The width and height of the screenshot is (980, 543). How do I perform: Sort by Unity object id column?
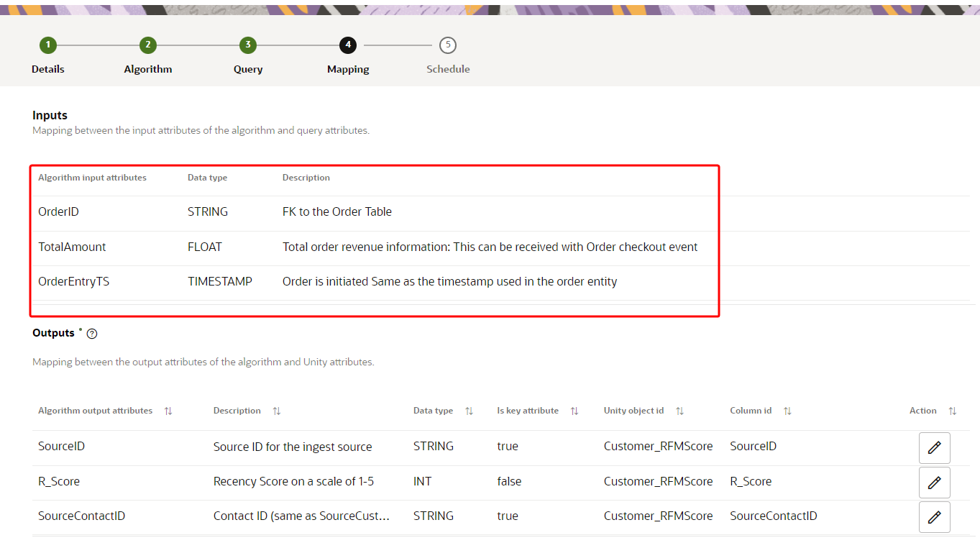coord(679,411)
